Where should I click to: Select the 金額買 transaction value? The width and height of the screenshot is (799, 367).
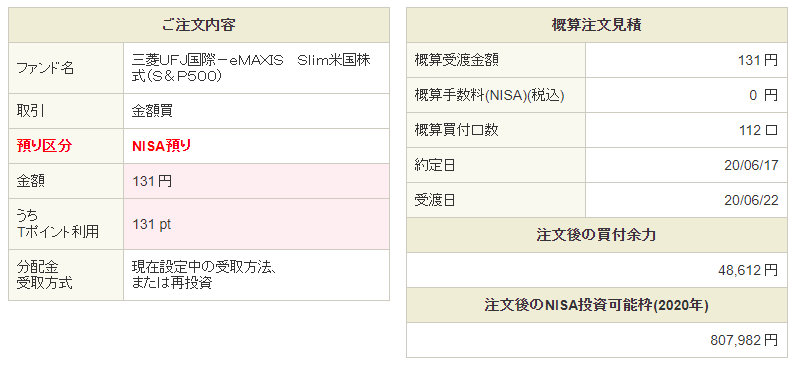tap(152, 111)
